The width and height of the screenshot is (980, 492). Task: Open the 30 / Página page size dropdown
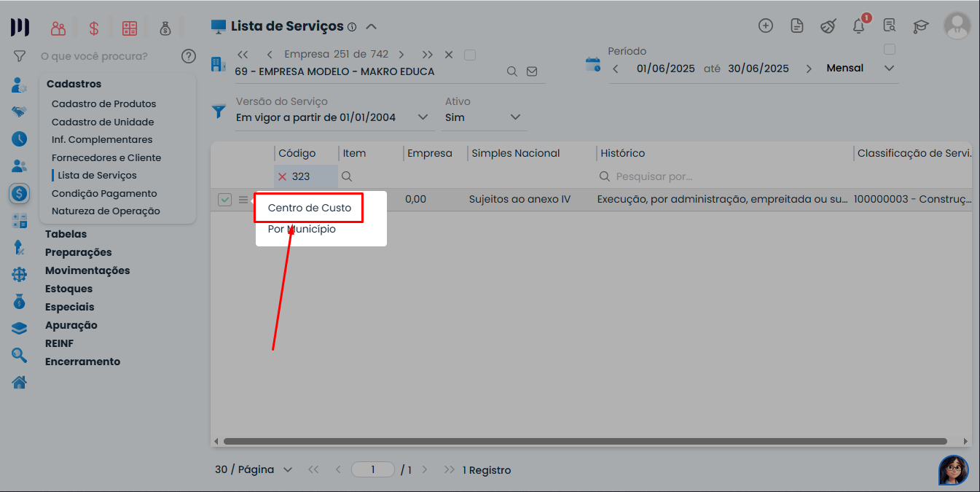pos(254,469)
